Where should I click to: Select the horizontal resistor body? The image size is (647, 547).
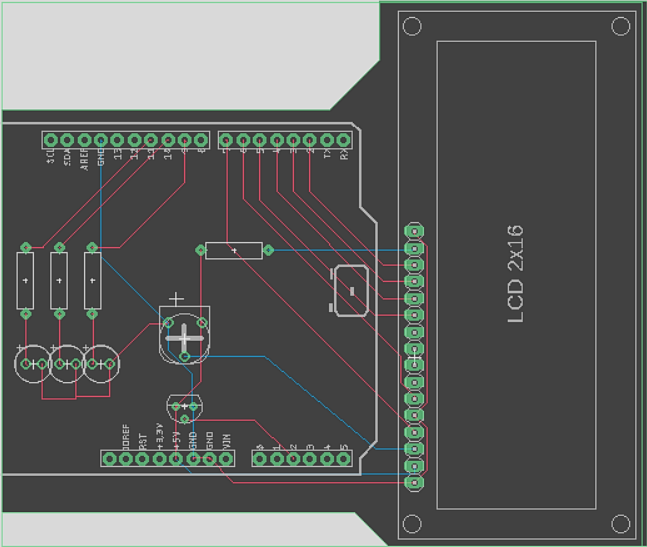tap(234, 250)
